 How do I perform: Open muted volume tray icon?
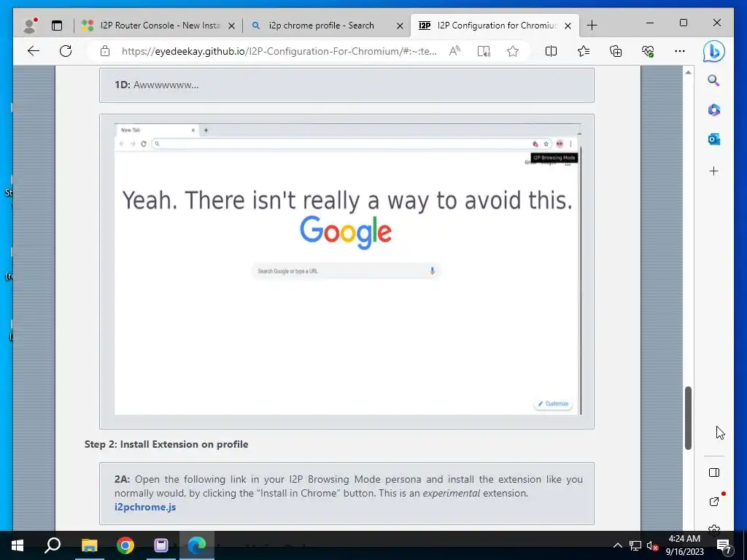[x=652, y=545]
